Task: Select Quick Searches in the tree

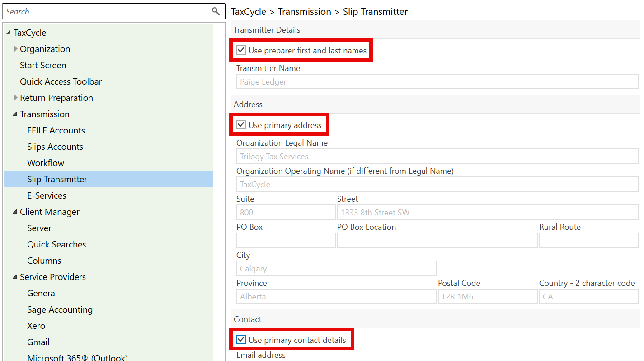Action: click(x=56, y=244)
